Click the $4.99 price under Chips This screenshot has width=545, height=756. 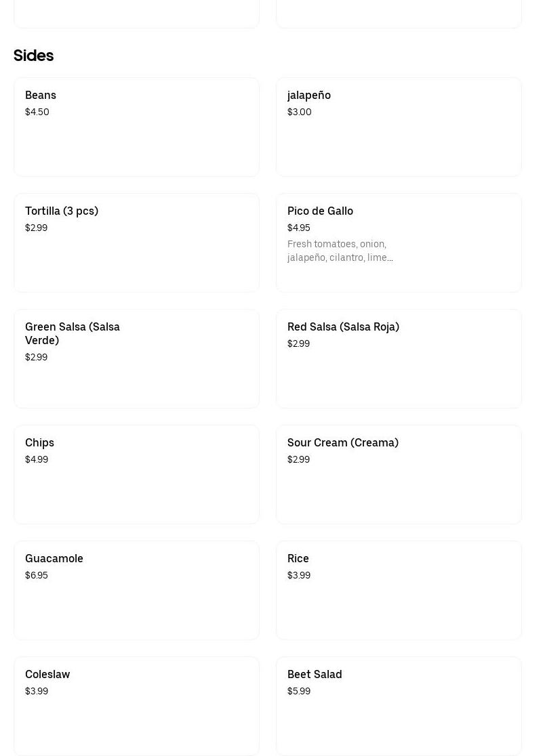pos(37,459)
